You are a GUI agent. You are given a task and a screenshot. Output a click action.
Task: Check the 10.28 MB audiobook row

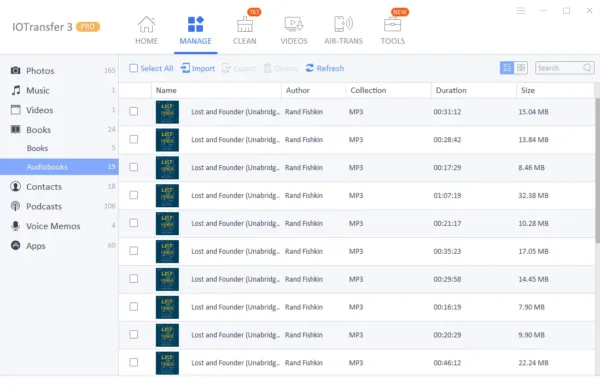134,223
